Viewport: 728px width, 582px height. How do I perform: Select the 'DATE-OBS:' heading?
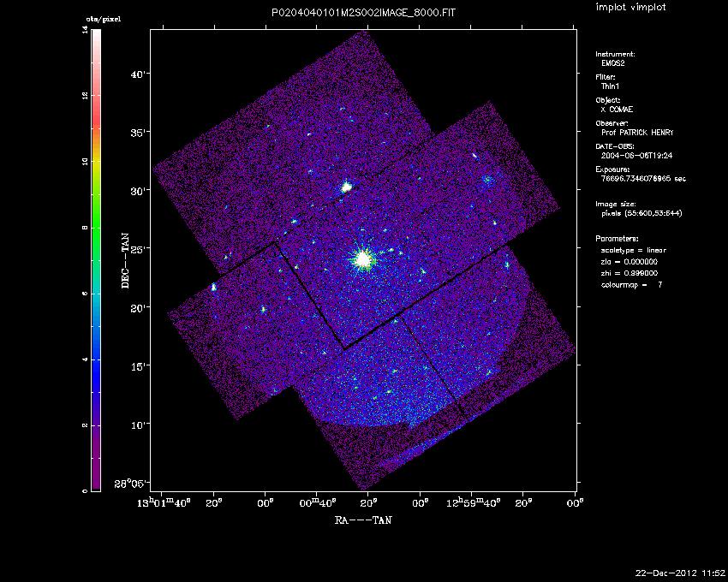click(x=614, y=146)
